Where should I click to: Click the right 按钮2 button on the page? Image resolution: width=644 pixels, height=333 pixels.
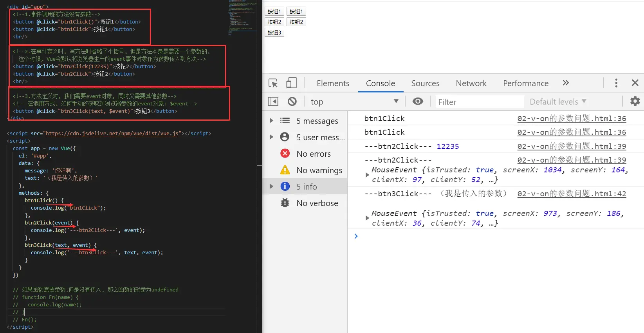click(296, 22)
